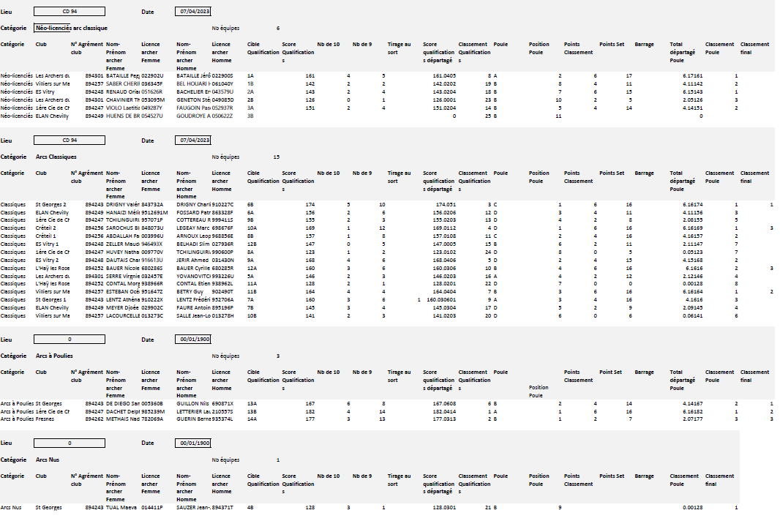Select the Date box in Arcs Classiques section

[193, 140]
